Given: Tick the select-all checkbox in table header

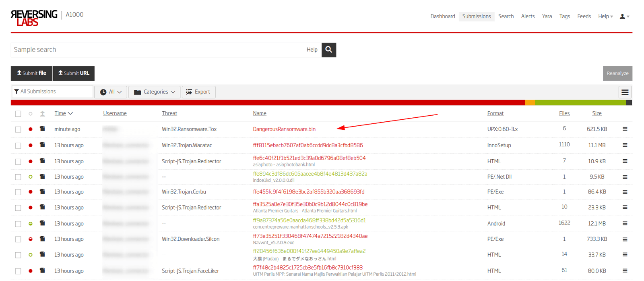Looking at the screenshot, I should pyautogui.click(x=18, y=114).
